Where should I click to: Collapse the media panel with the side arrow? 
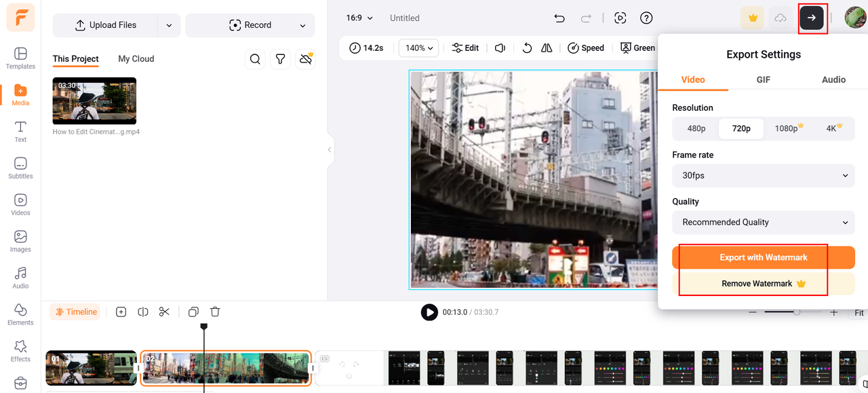pyautogui.click(x=330, y=150)
